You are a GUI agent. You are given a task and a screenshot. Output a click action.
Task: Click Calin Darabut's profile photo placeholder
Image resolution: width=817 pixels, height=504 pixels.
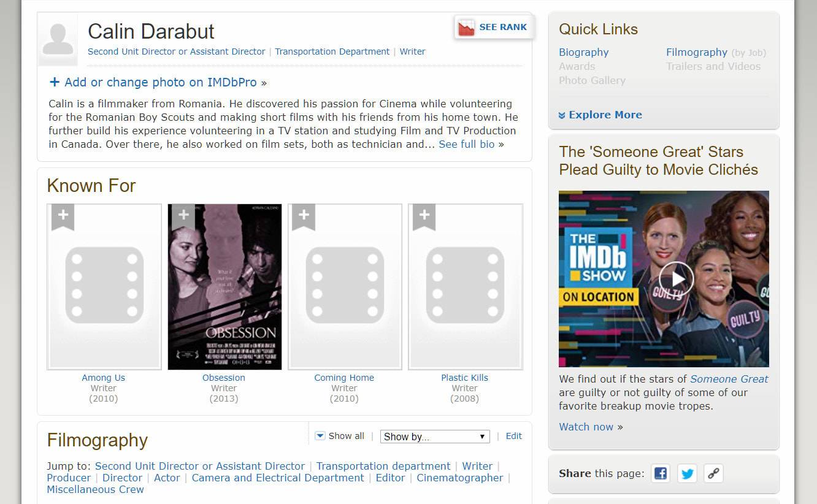click(58, 39)
